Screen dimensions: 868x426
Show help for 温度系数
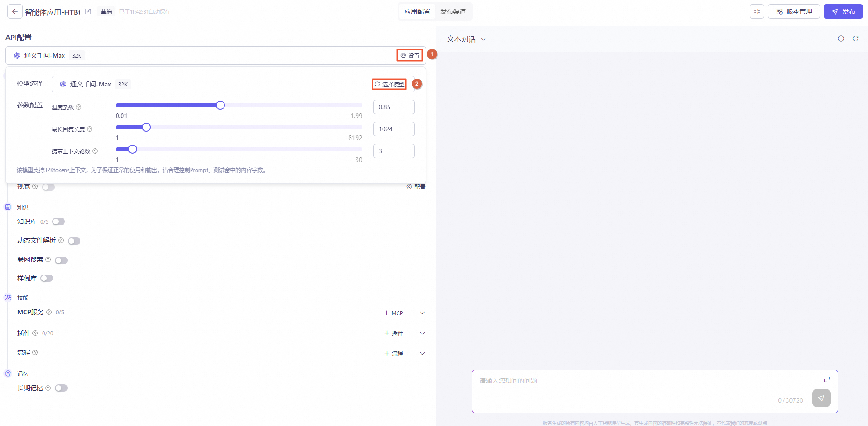79,107
